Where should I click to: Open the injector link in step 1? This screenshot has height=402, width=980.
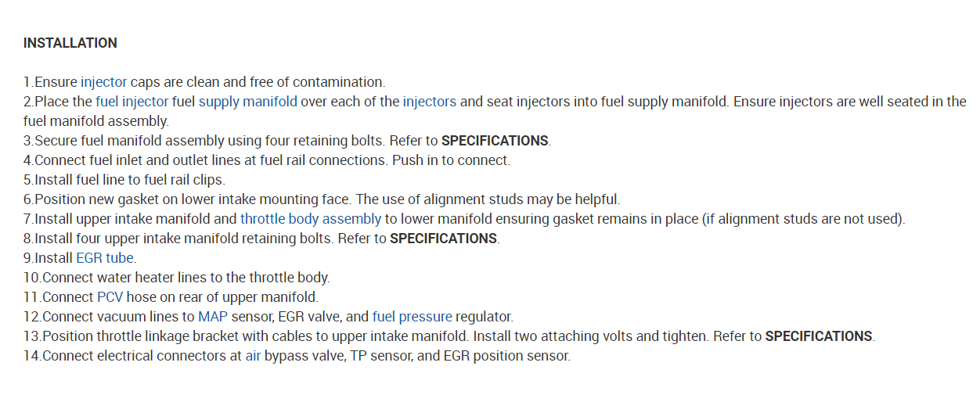pyautogui.click(x=103, y=82)
